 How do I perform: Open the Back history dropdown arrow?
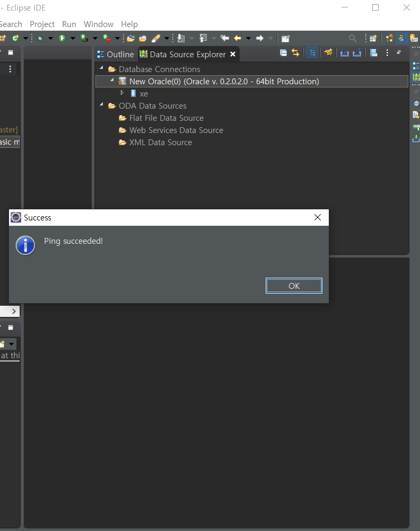(248, 38)
